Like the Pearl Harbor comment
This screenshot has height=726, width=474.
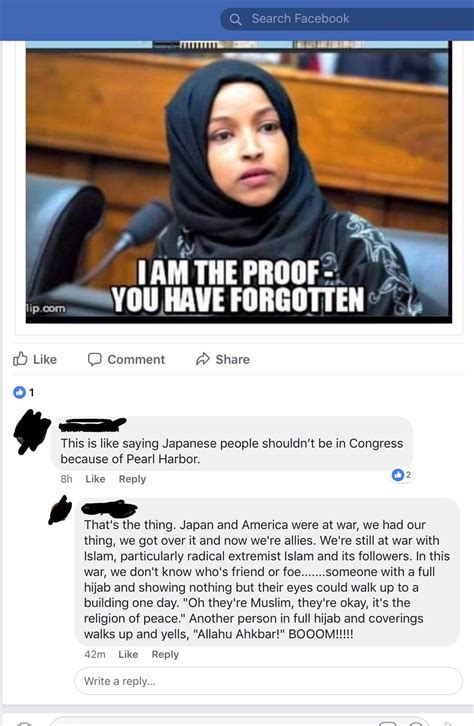pyautogui.click(x=95, y=479)
